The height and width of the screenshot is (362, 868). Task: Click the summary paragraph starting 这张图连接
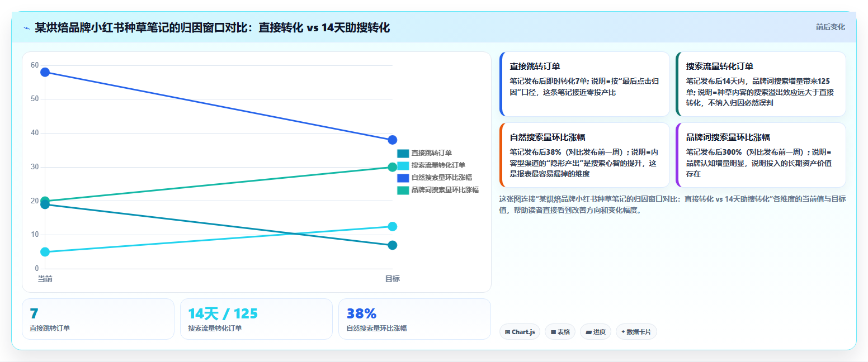[672, 204]
